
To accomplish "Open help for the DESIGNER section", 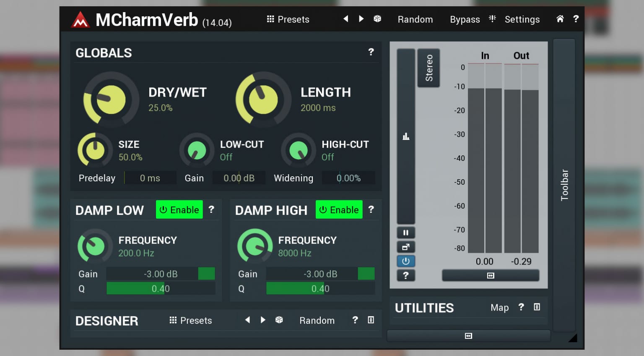I will click(355, 320).
